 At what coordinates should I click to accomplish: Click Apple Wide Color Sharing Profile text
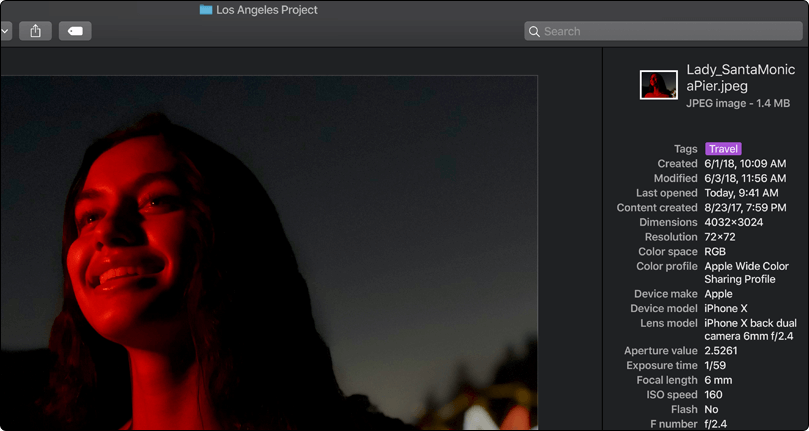click(x=747, y=273)
